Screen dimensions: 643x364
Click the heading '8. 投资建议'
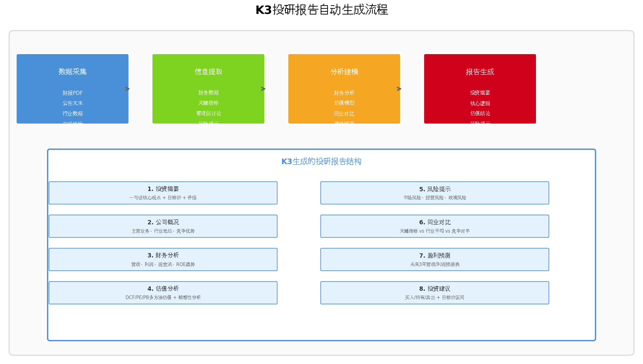435,289
